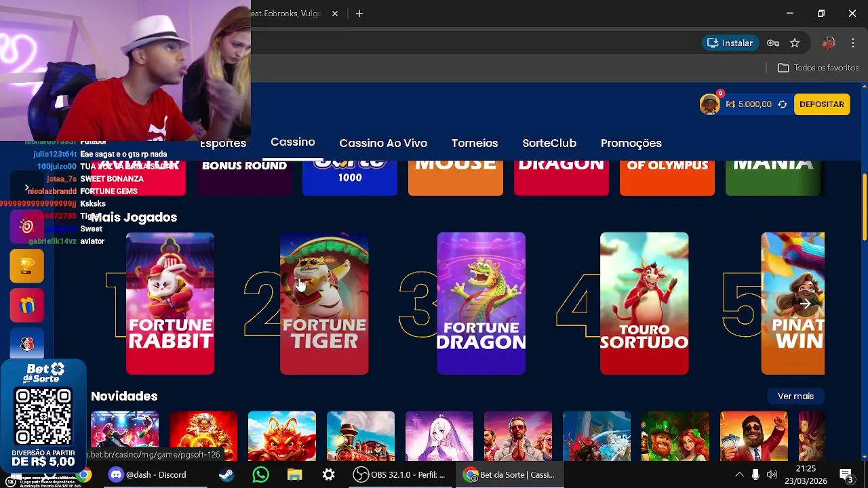Viewport: 868px width, 488px height.
Task: Click the DEPOSITAR button
Action: point(821,104)
